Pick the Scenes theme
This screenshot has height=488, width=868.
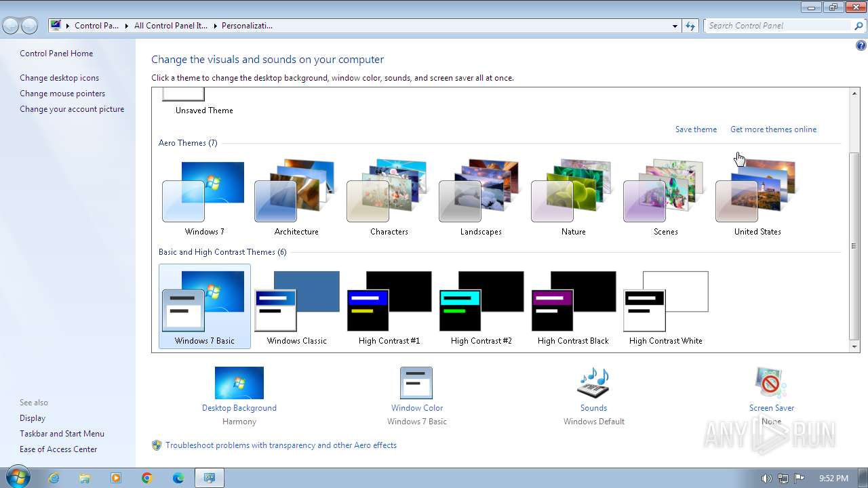click(x=665, y=198)
